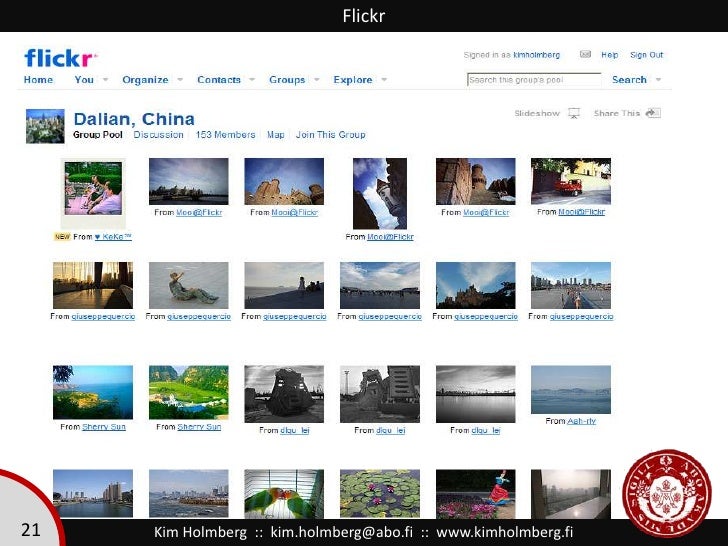The image size is (728, 546).
Task: Open the kimholmberg profile link
Action: [x=536, y=55]
